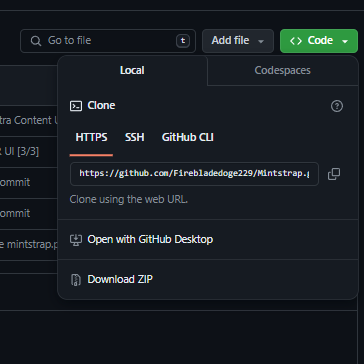Viewport: 364px width, 364px height.
Task: Click the GitHub Desktop download icon
Action: (76, 240)
